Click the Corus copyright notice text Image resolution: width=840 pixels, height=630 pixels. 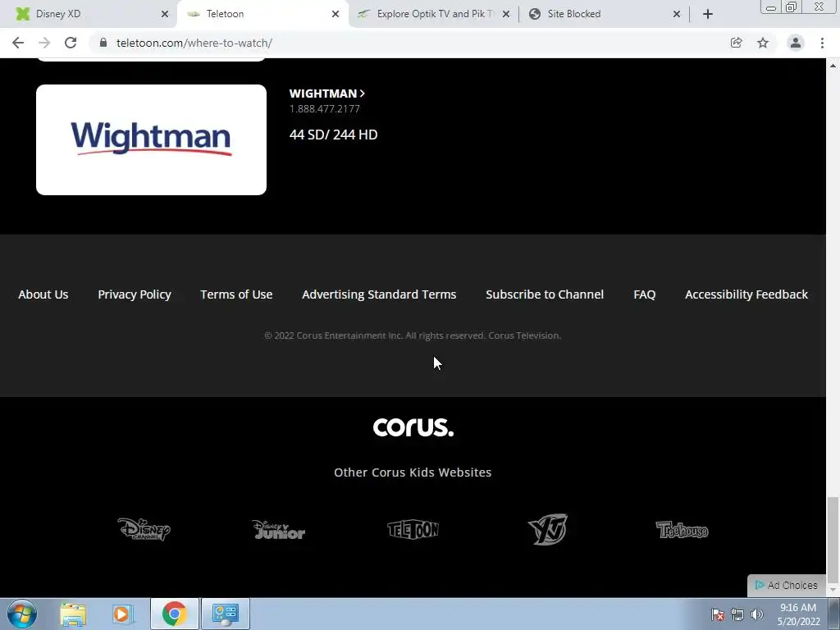[x=413, y=336]
